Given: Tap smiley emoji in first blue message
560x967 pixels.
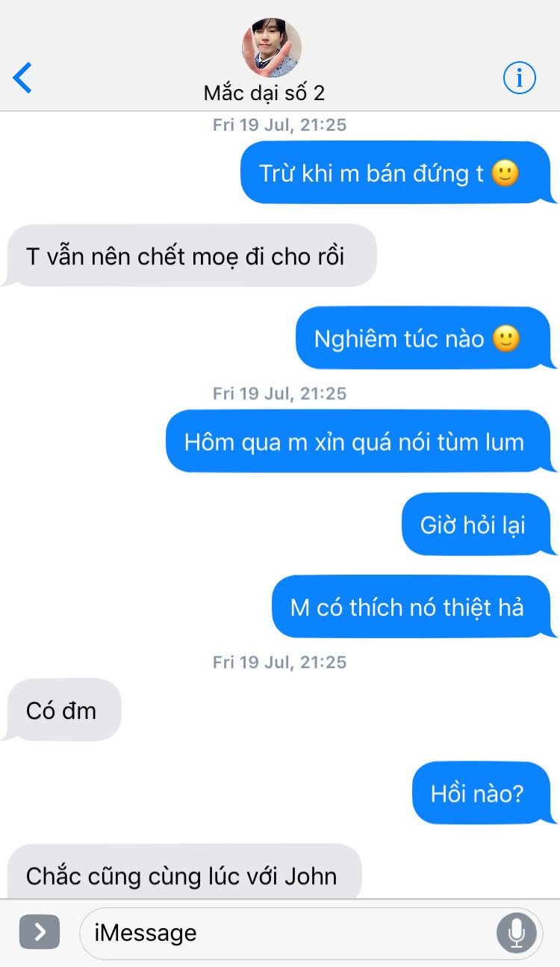Looking at the screenshot, I should point(505,173).
